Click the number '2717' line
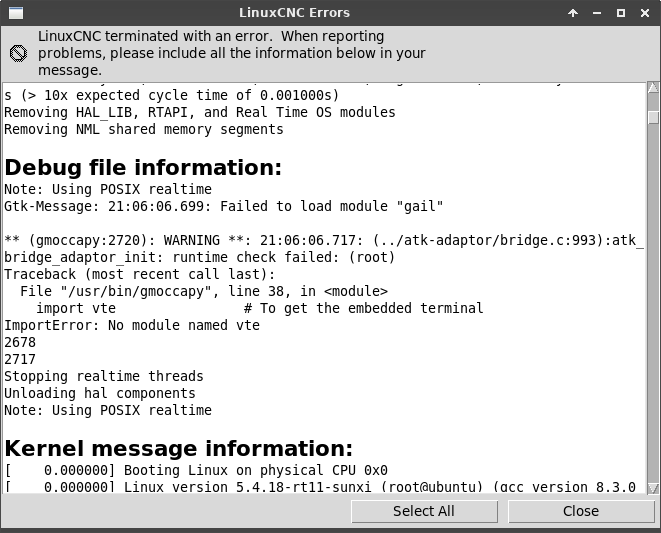 click(20, 359)
